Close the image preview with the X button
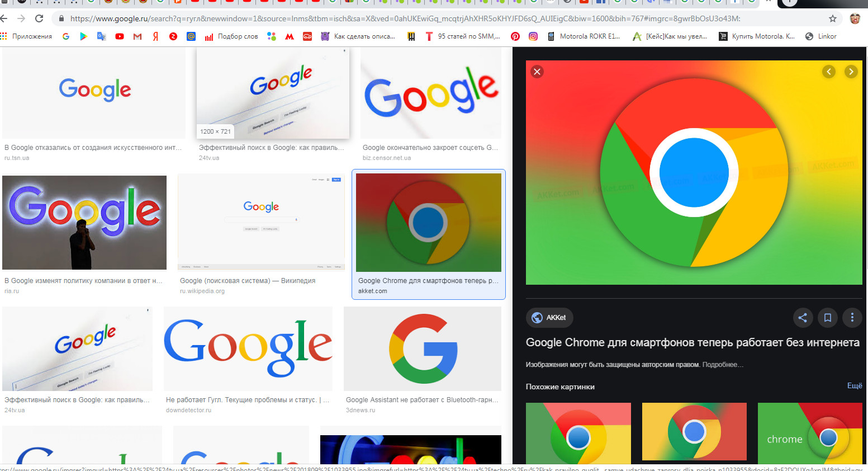 [x=537, y=72]
